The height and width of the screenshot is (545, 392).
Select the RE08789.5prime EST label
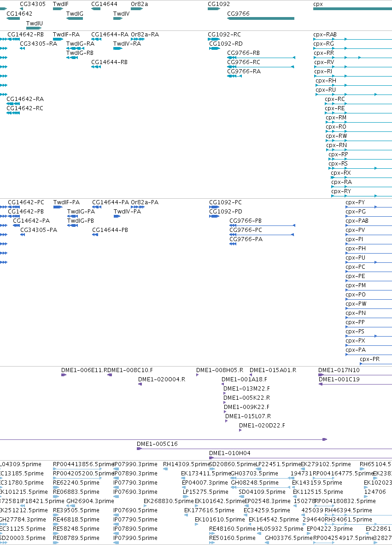(76, 538)
